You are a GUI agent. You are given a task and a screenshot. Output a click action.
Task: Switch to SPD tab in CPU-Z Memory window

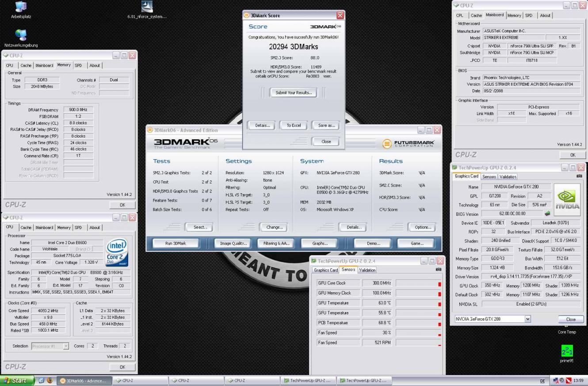pos(78,65)
